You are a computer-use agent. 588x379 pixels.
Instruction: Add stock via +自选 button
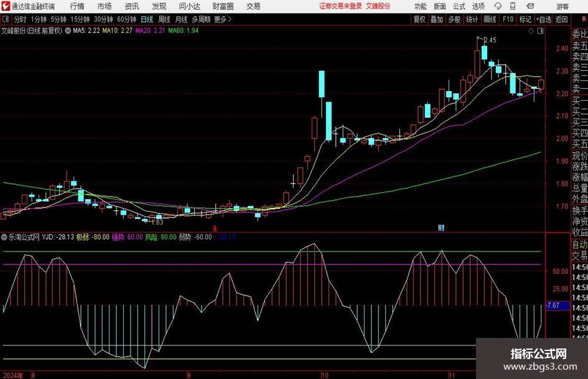pyautogui.click(x=543, y=19)
